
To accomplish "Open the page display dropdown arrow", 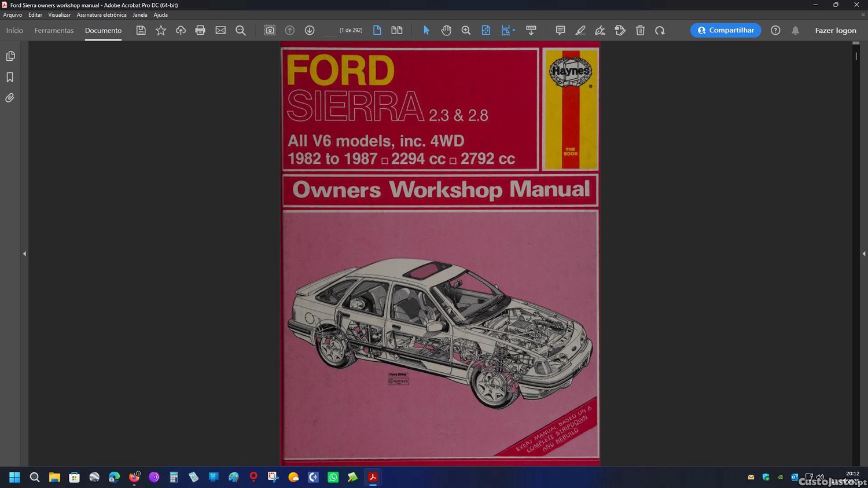I will pyautogui.click(x=514, y=31).
